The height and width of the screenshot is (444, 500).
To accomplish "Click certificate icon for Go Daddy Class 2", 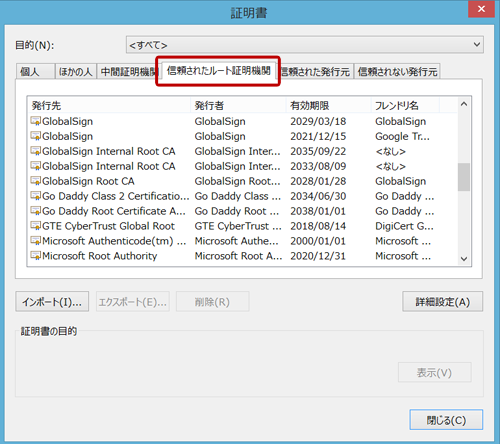I will [x=36, y=196].
